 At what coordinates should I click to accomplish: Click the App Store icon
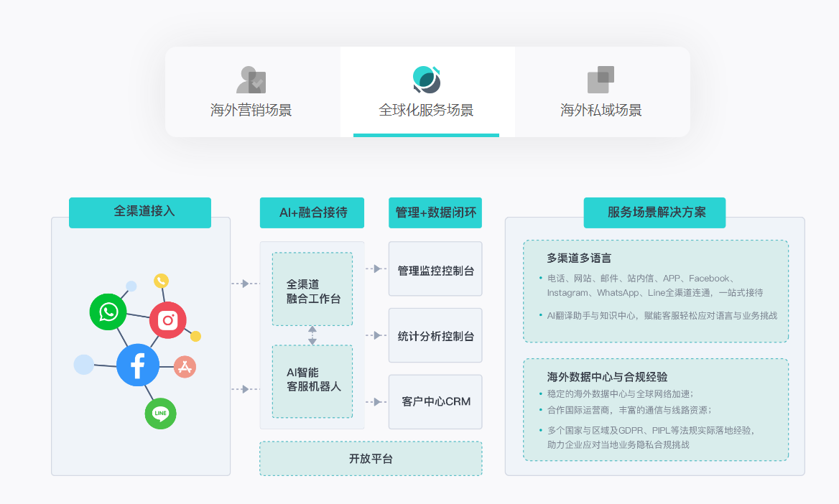[185, 366]
